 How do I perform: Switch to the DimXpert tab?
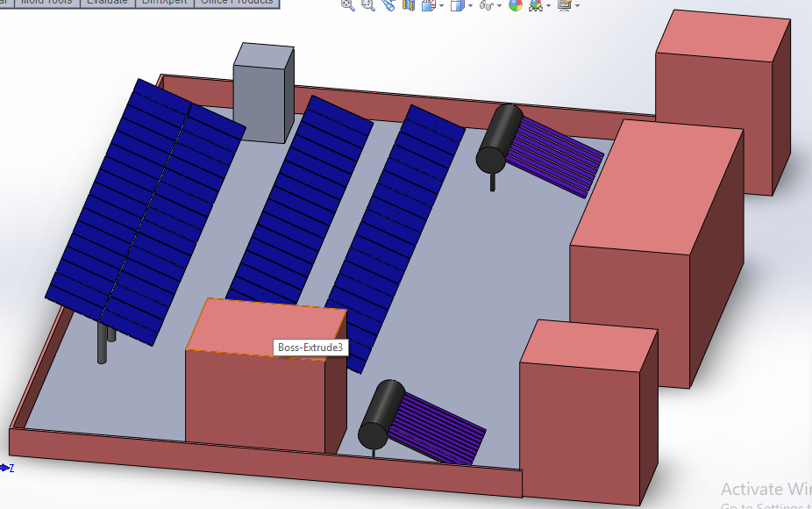165,3
